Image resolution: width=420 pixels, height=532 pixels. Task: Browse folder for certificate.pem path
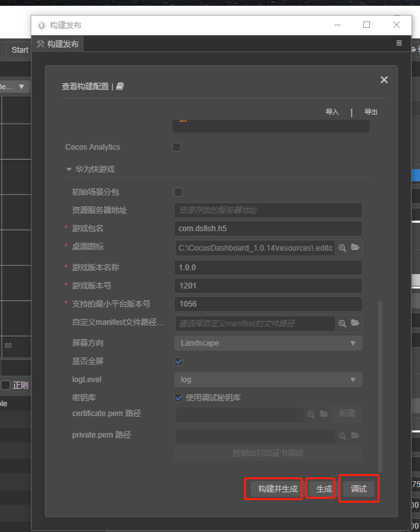(x=324, y=413)
